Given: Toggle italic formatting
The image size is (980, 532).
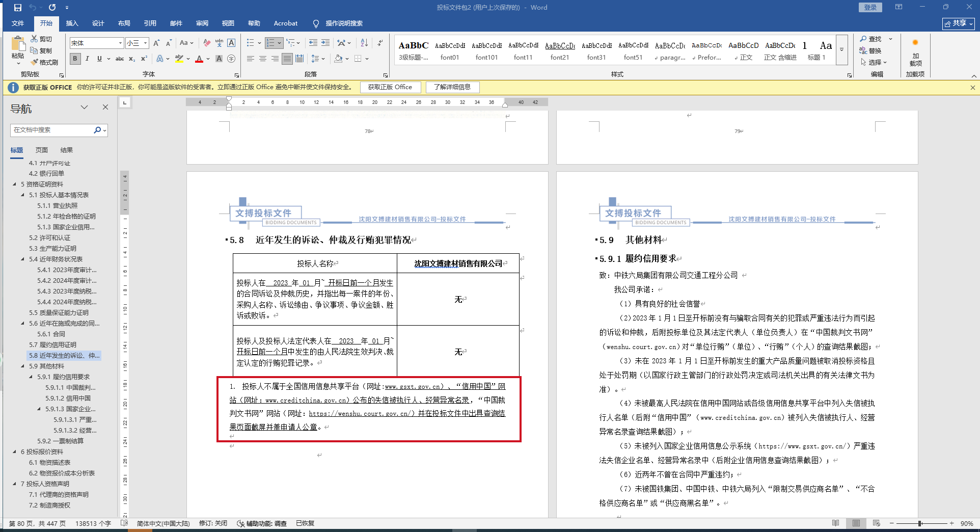Looking at the screenshot, I should point(87,59).
